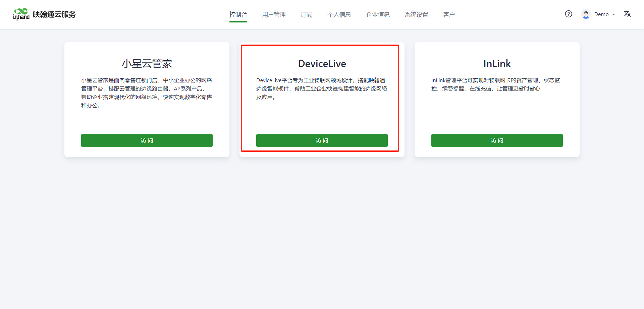The height and width of the screenshot is (309, 644).
Task: Click 访问 button under InLink
Action: tap(497, 140)
